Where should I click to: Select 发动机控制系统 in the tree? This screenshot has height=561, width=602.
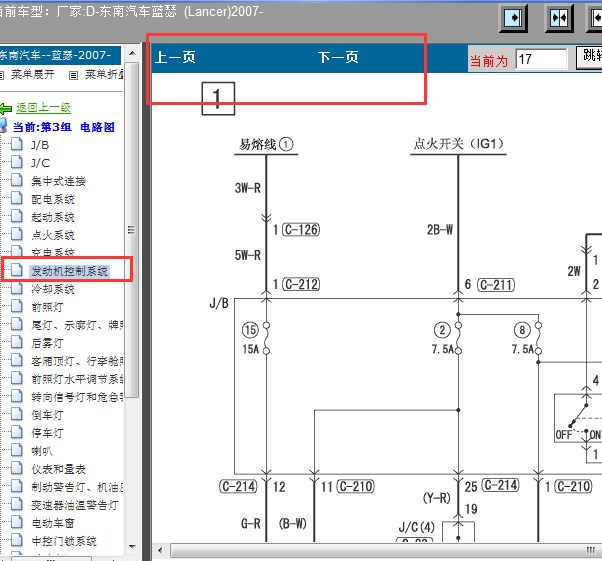[69, 271]
